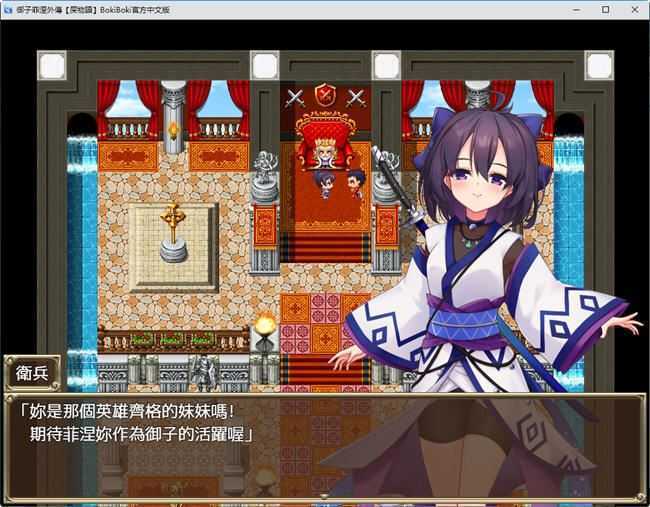This screenshot has height=507, width=650.
Task: Click the crossed swords right of the shield
Action: (355, 97)
